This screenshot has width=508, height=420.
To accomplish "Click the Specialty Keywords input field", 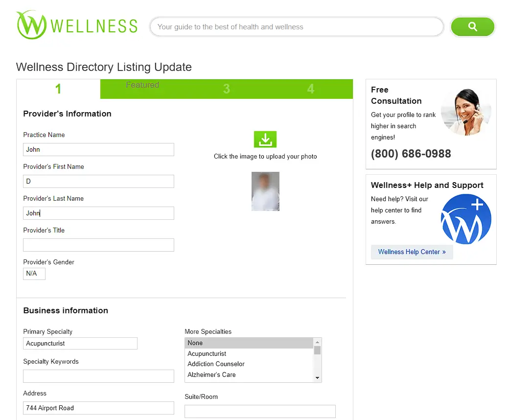I will pyautogui.click(x=98, y=376).
